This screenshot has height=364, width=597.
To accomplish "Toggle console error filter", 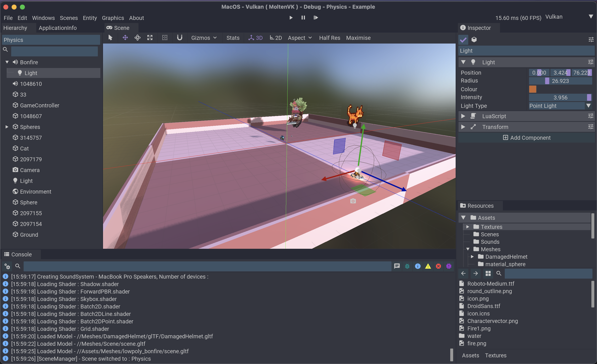I will click(438, 266).
